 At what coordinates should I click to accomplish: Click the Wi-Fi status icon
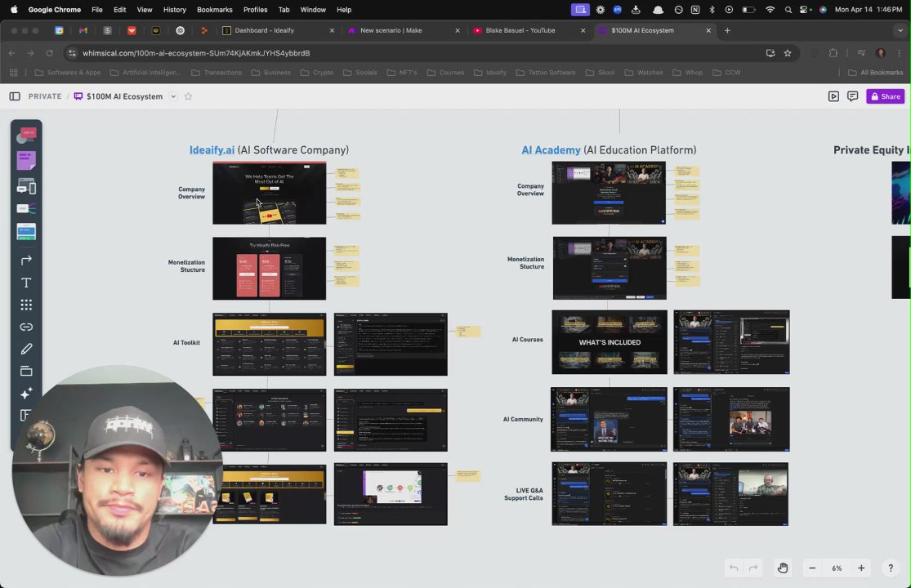(x=770, y=9)
